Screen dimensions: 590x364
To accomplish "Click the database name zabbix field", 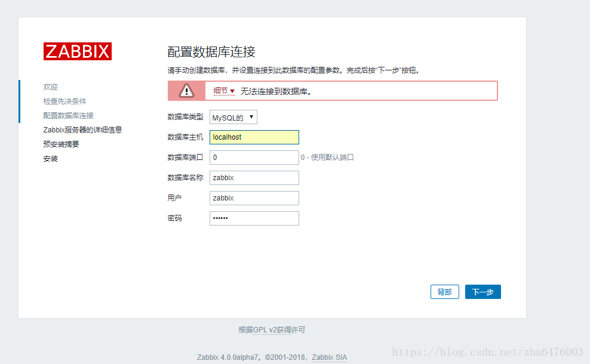I will click(x=254, y=178).
